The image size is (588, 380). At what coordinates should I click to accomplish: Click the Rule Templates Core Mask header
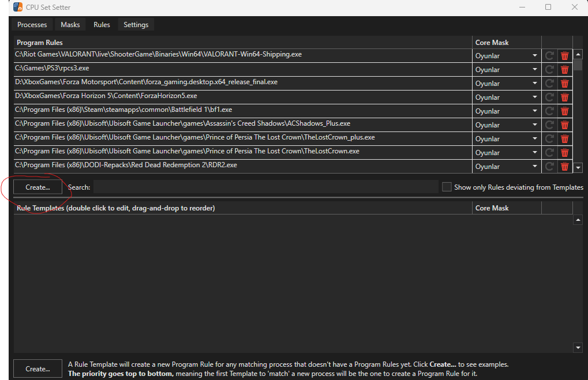click(507, 208)
